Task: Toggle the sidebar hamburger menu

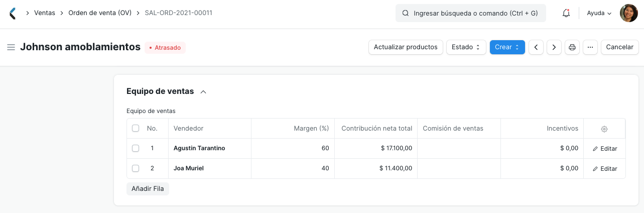Action: click(x=11, y=47)
